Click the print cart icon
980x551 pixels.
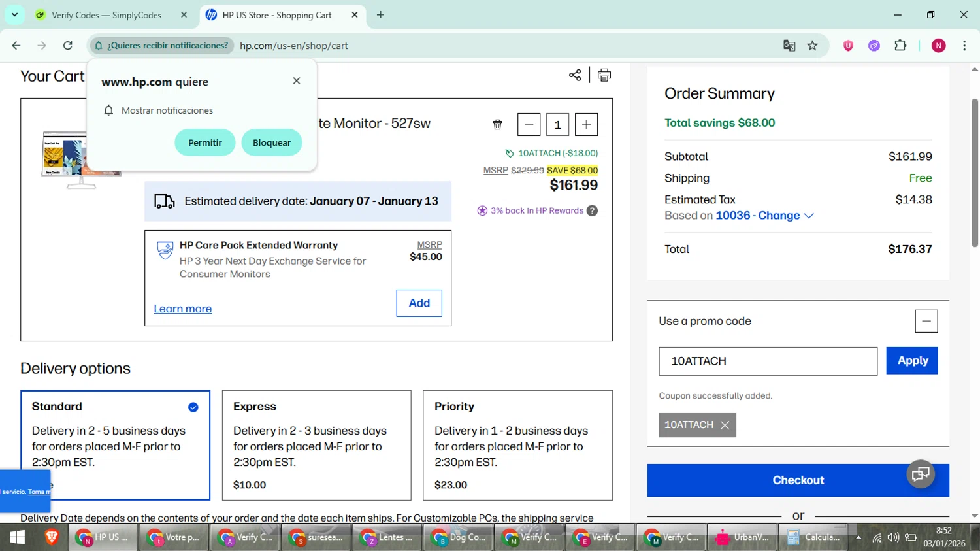click(x=604, y=75)
